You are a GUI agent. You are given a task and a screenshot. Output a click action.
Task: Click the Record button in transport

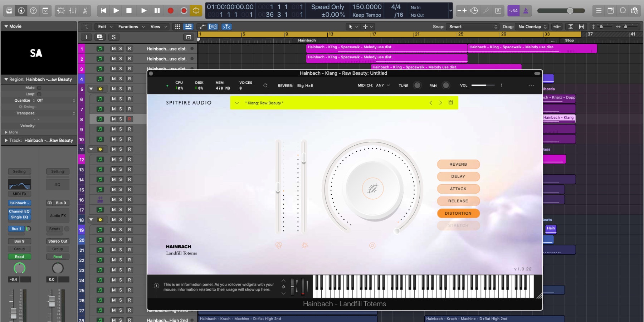(171, 11)
